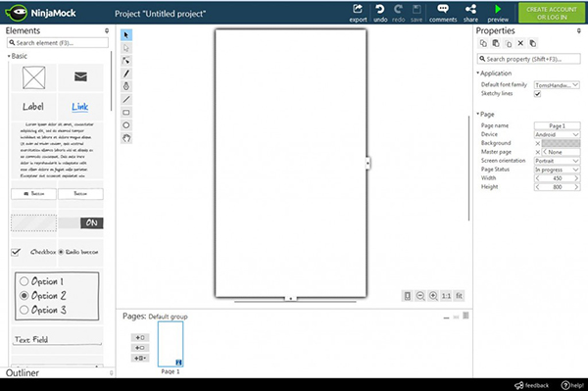Open the export menu
Image resolution: width=588 pixels, height=391 pixels.
click(x=358, y=14)
